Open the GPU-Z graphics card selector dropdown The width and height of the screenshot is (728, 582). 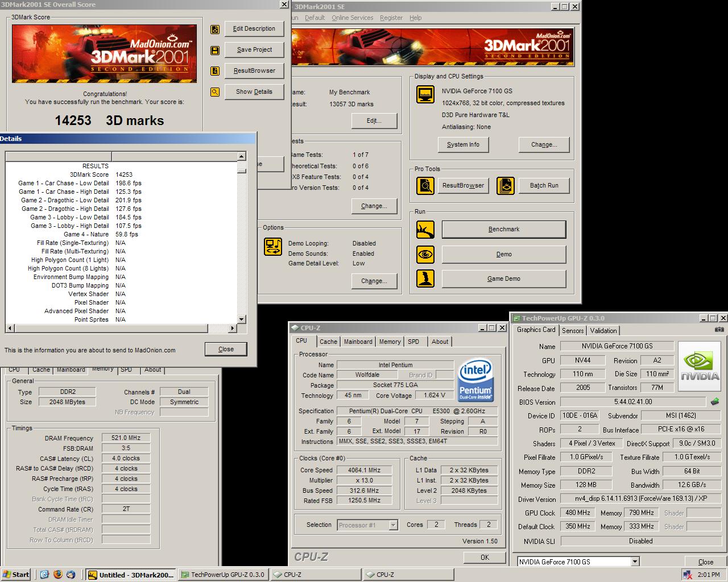(635, 562)
